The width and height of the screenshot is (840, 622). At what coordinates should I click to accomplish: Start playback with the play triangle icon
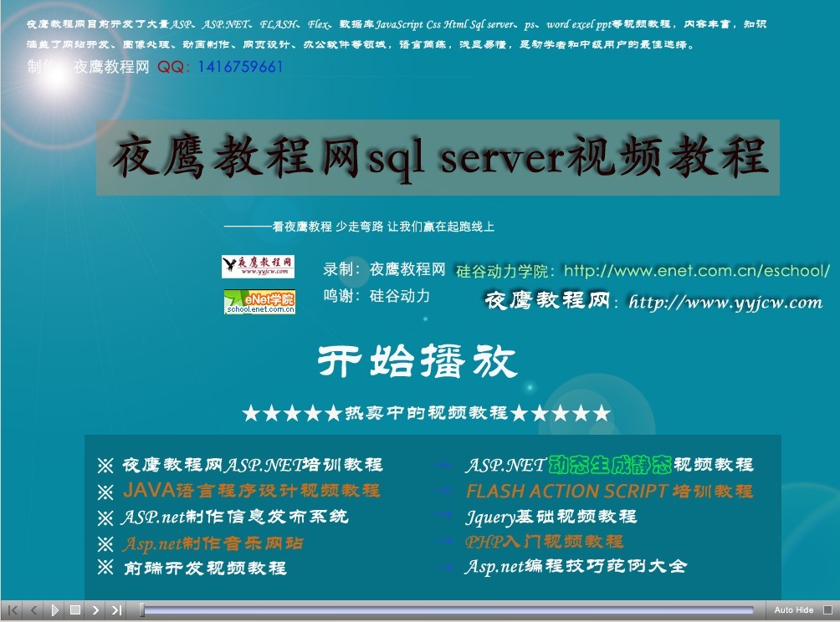pyautogui.click(x=54, y=609)
